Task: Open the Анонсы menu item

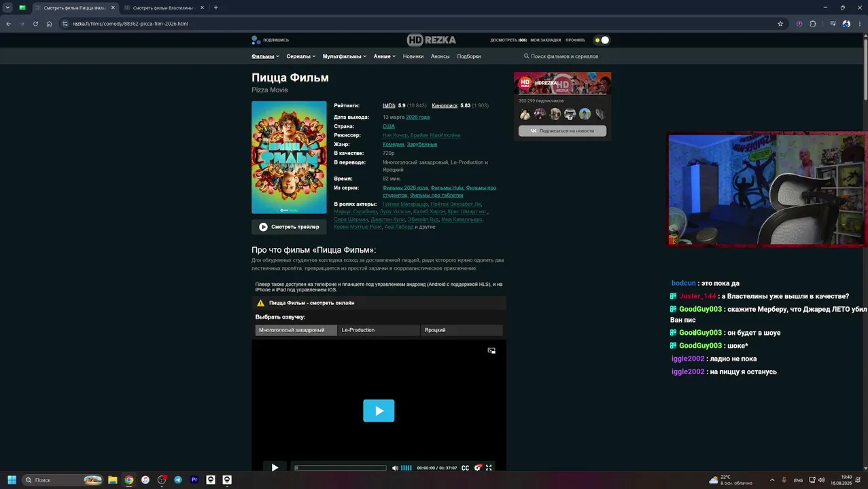Action: [440, 56]
